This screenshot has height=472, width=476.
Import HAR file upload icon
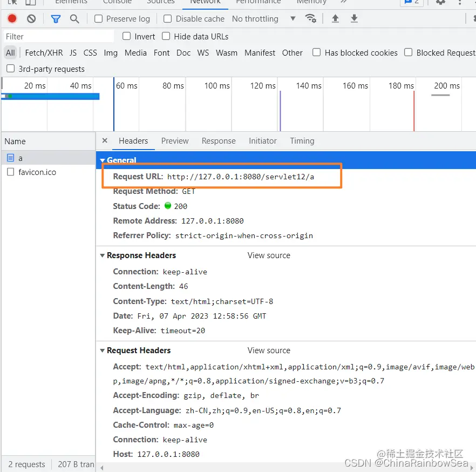pyautogui.click(x=335, y=18)
